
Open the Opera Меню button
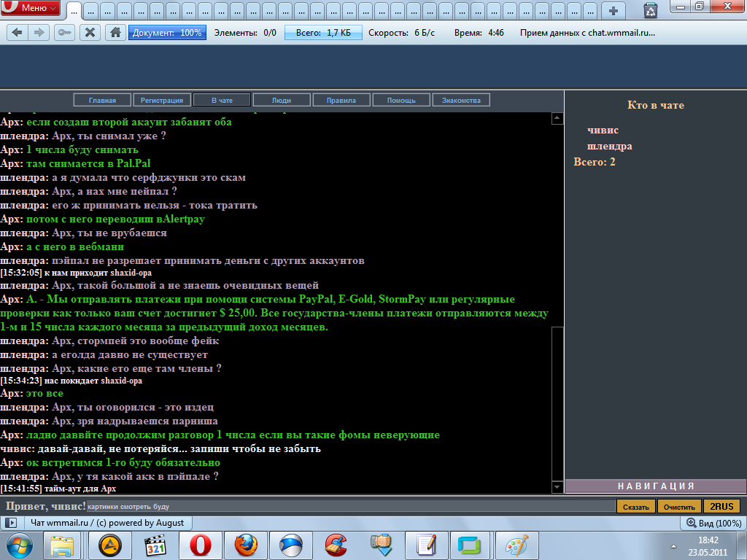(31, 7)
